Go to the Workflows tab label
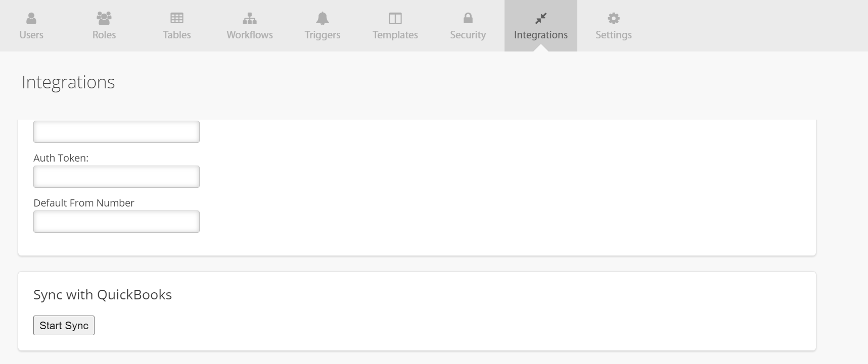Image resolution: width=868 pixels, height=364 pixels. 250,35
